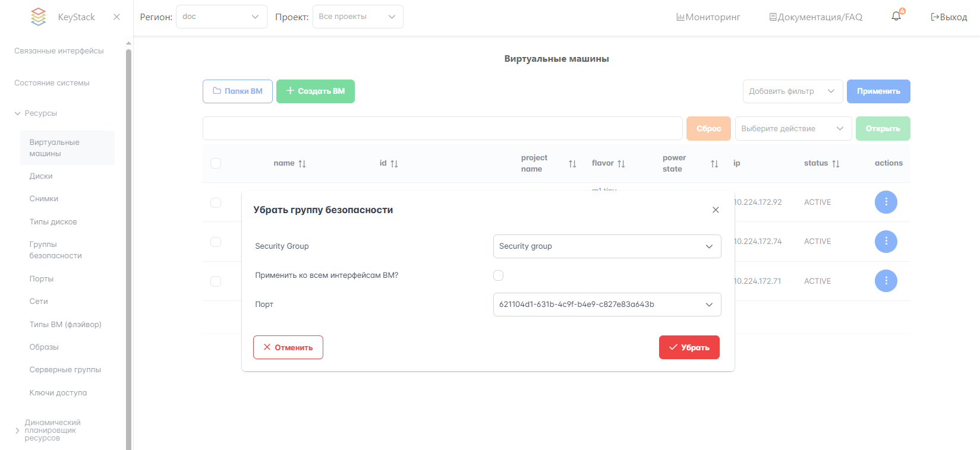This screenshot has width=980, height=450.
Task: Close the sidebar with X icon
Action: click(116, 17)
